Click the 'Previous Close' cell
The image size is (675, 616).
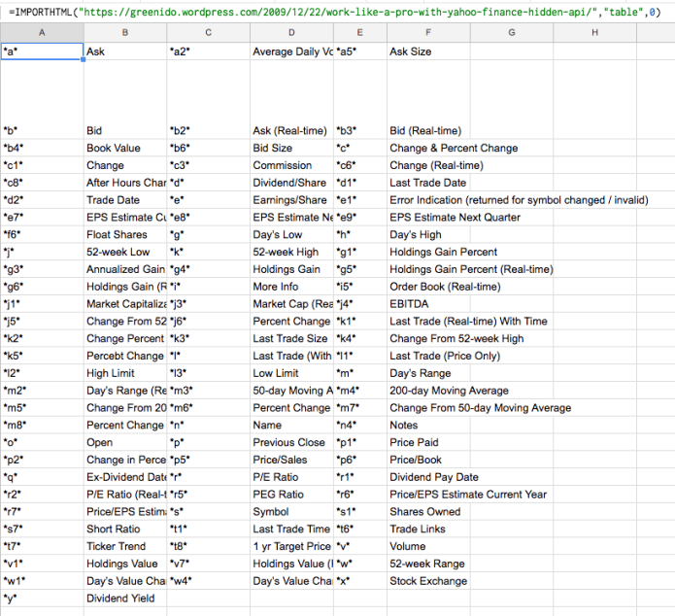tap(291, 442)
